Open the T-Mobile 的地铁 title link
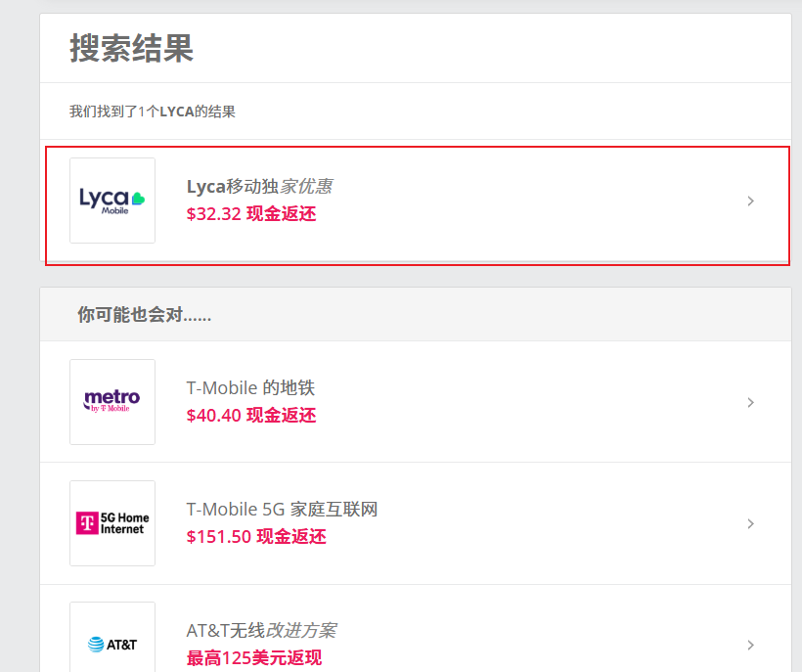802x672 pixels. tap(250, 388)
